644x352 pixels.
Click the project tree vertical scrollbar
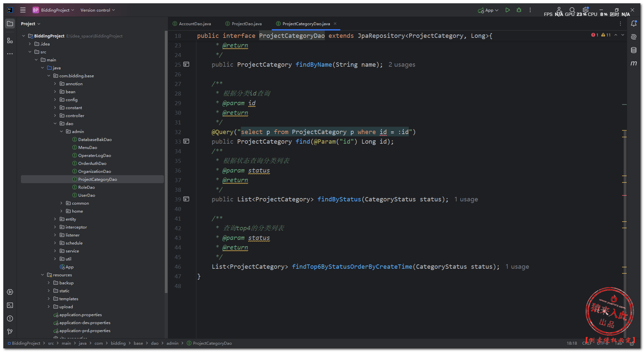[x=166, y=159]
